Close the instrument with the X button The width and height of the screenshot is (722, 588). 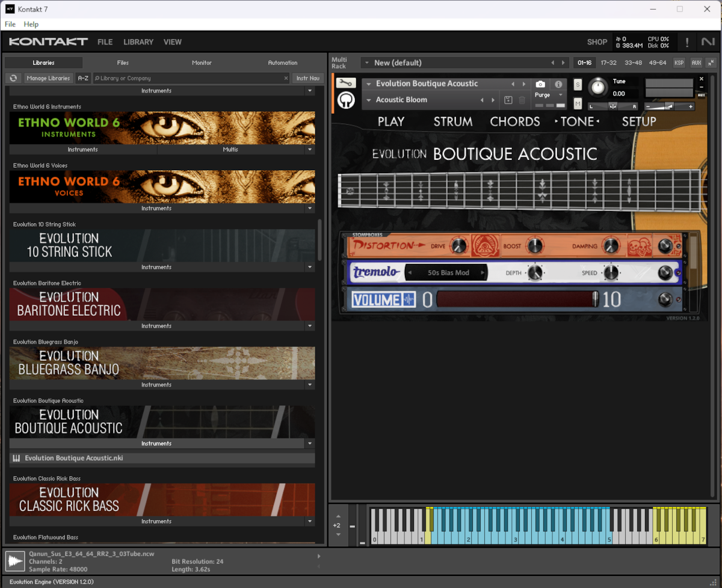701,79
